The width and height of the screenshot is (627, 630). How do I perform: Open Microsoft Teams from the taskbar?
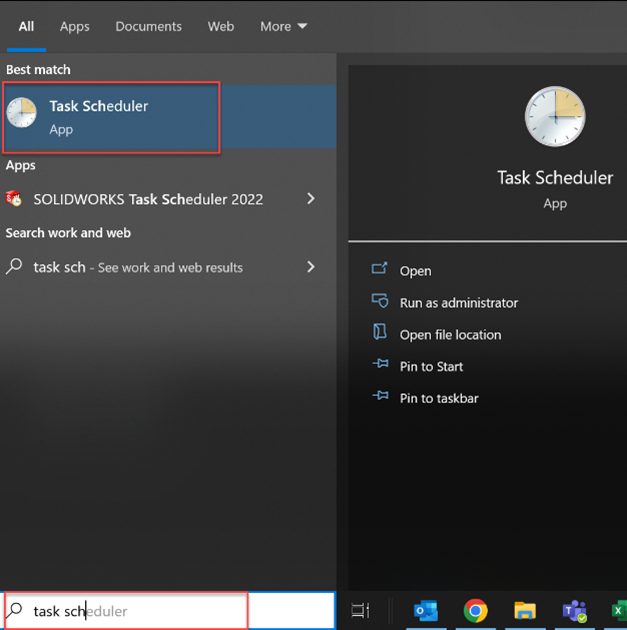pyautogui.click(x=574, y=611)
